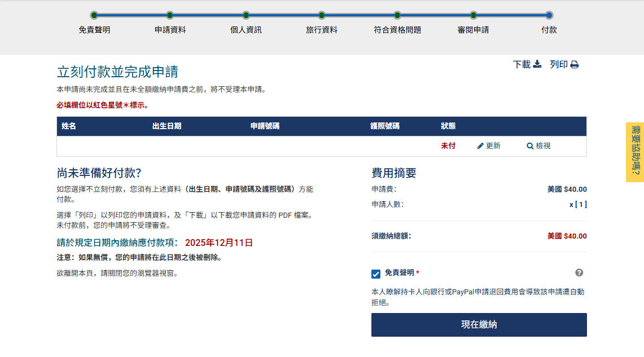Click the magnifier icon for 檢視
The width and height of the screenshot is (644, 357).
pyautogui.click(x=530, y=146)
